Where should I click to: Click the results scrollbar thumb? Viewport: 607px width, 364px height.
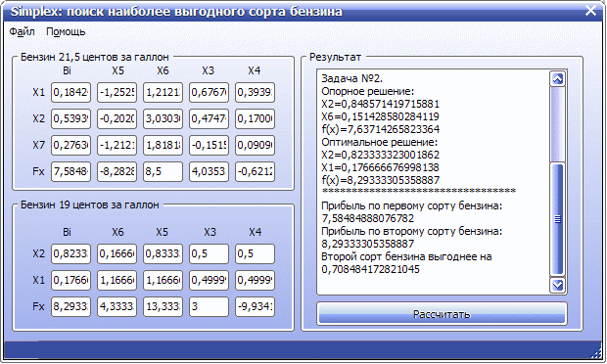557,219
